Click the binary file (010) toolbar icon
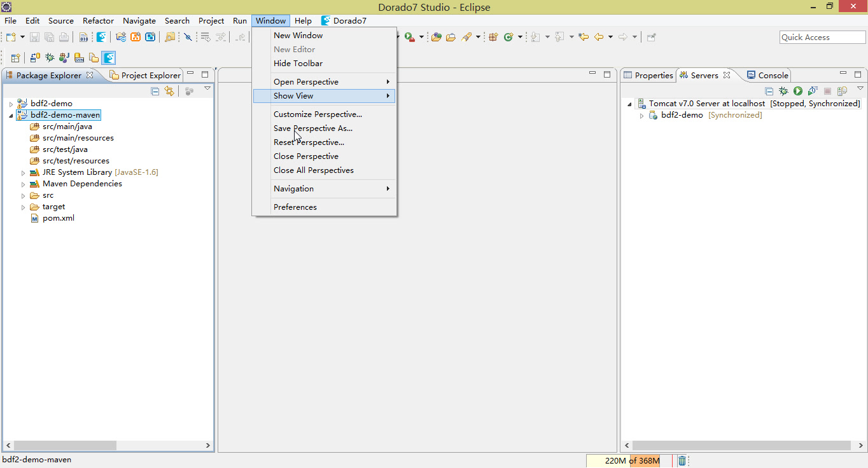Image resolution: width=868 pixels, height=468 pixels. (x=83, y=37)
